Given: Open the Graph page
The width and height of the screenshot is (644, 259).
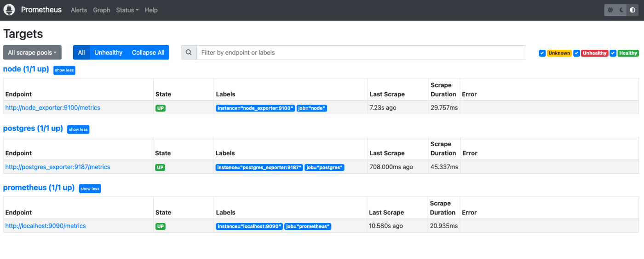Looking at the screenshot, I should point(102,10).
